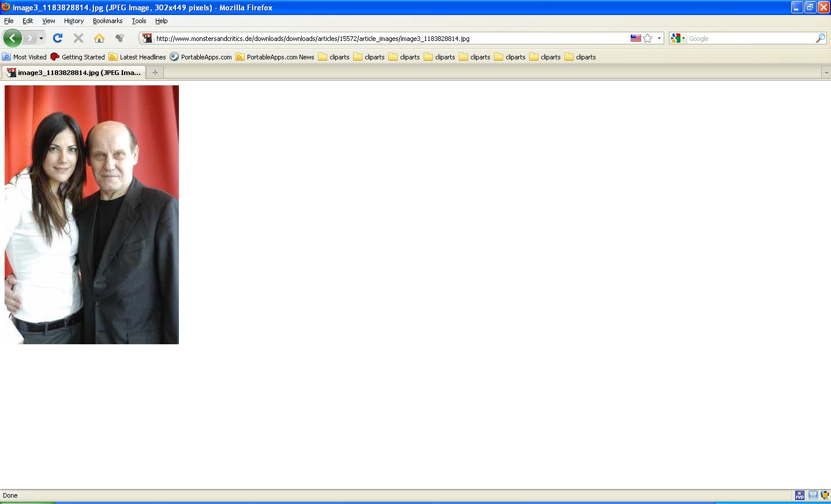
Task: Reload the page with the refresh icon
Action: (57, 38)
